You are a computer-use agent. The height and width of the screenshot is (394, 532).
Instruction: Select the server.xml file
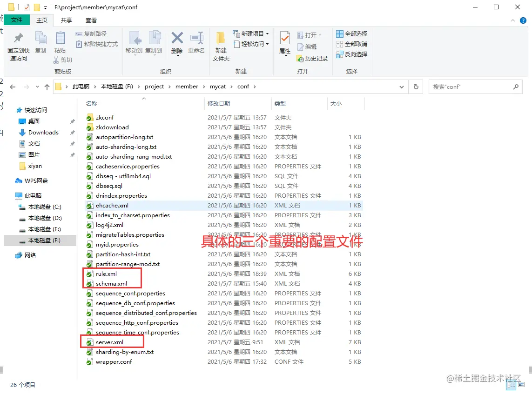109,342
